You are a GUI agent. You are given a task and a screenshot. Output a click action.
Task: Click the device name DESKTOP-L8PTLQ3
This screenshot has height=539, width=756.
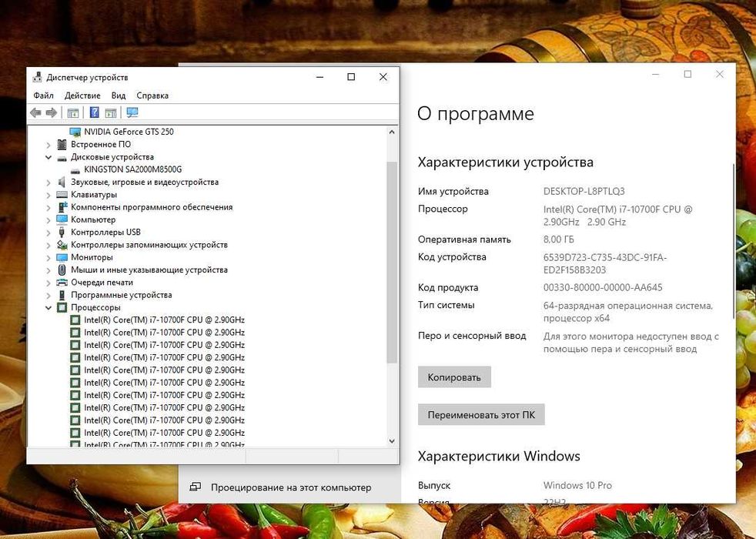point(584,192)
